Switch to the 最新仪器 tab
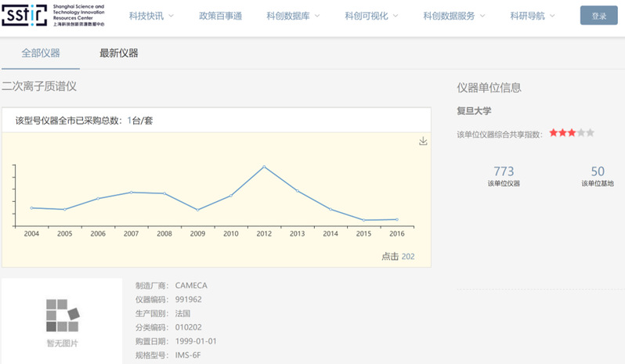The image size is (625, 364). coord(118,53)
